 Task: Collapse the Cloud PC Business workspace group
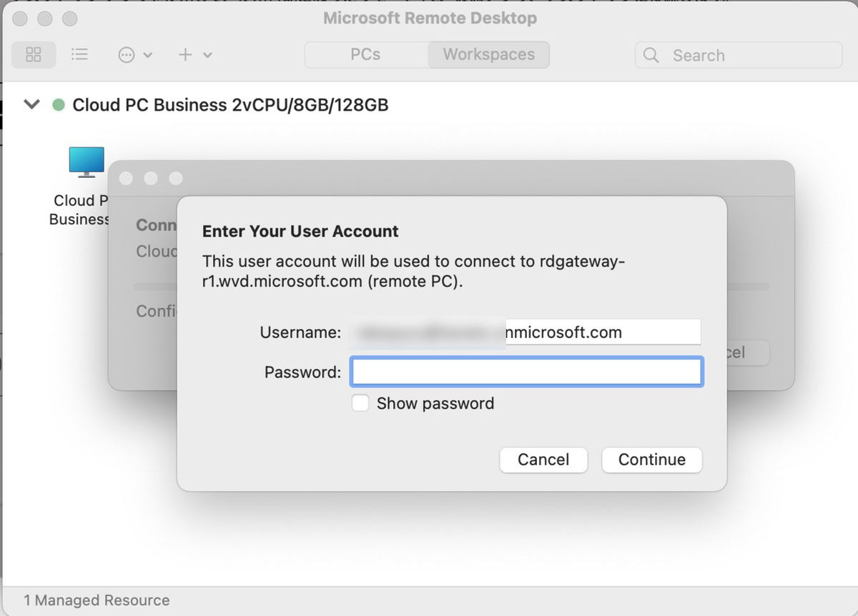coord(31,105)
